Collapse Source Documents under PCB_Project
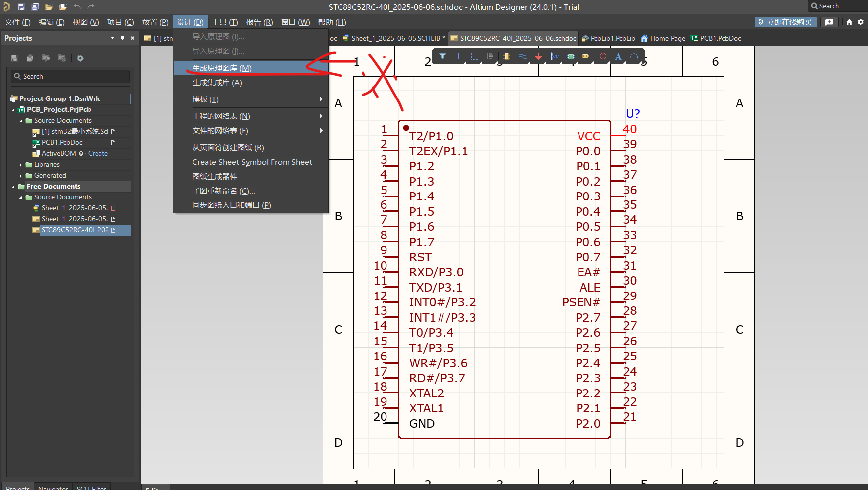This screenshot has width=868, height=490. click(21, 121)
